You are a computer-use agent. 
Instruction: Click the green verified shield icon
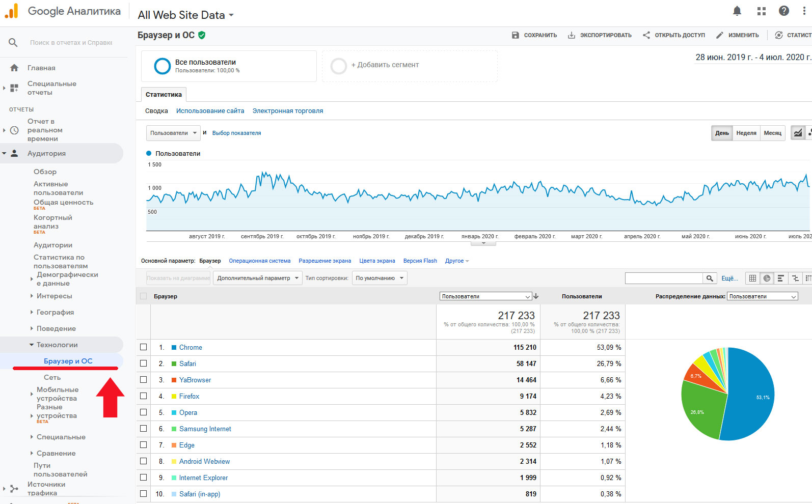[202, 35]
